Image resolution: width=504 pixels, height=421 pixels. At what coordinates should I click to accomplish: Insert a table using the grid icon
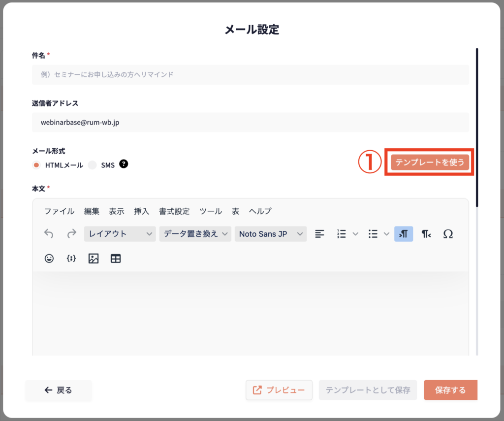click(x=116, y=259)
